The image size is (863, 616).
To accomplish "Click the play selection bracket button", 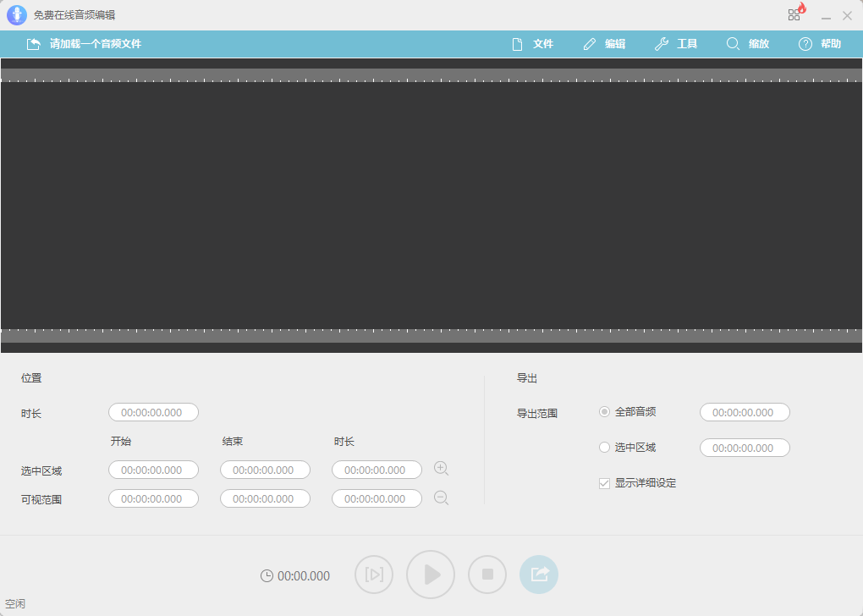I will tap(374, 575).
